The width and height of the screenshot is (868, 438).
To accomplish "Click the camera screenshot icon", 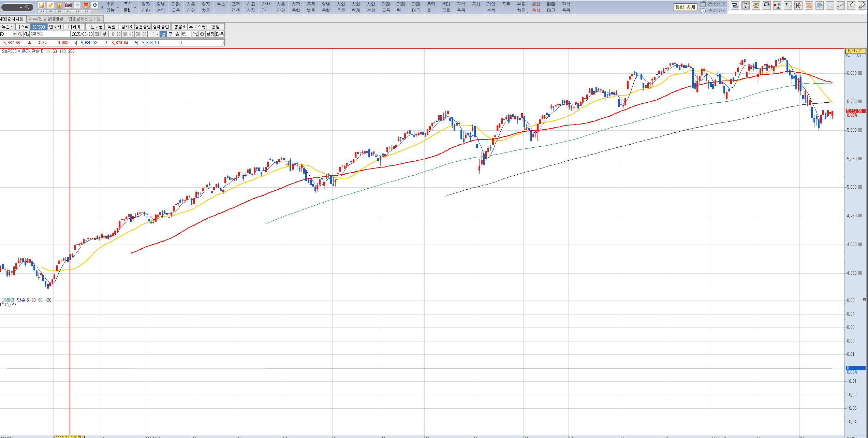I will 68,5.
